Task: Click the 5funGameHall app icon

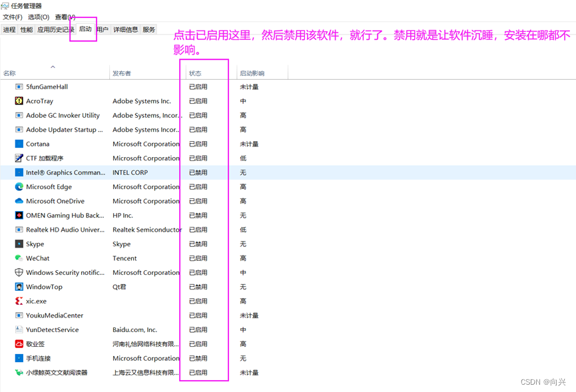Action: click(x=19, y=87)
